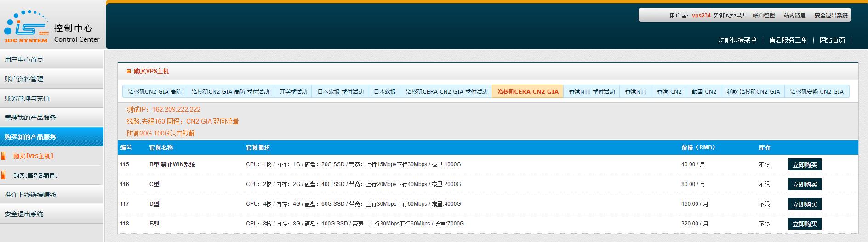Image resolution: width=868 pixels, height=242 pixels.
Task: Switch to 香港 CN2 tab
Action: pos(669,91)
